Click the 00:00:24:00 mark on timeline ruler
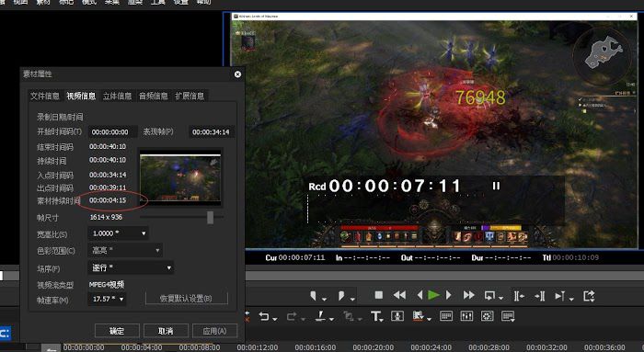The width and height of the screenshot is (644, 352). 431,347
